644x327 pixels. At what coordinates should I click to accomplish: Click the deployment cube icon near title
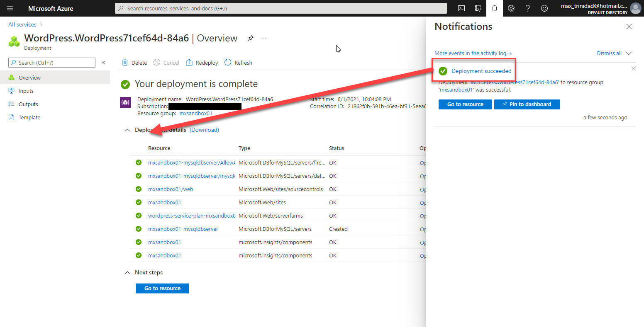14,41
